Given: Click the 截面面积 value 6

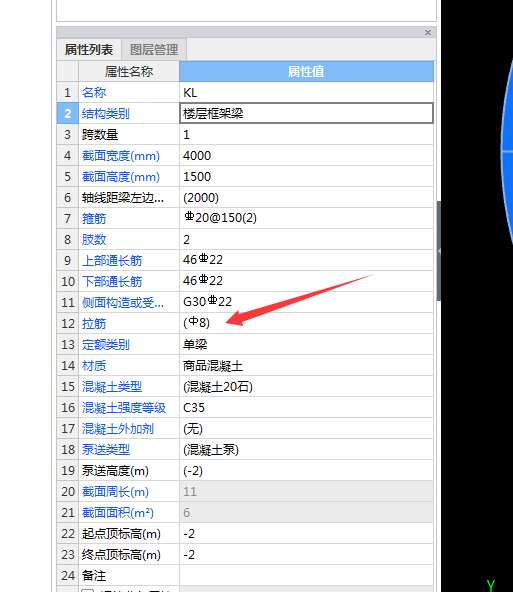Looking at the screenshot, I should (x=306, y=513).
